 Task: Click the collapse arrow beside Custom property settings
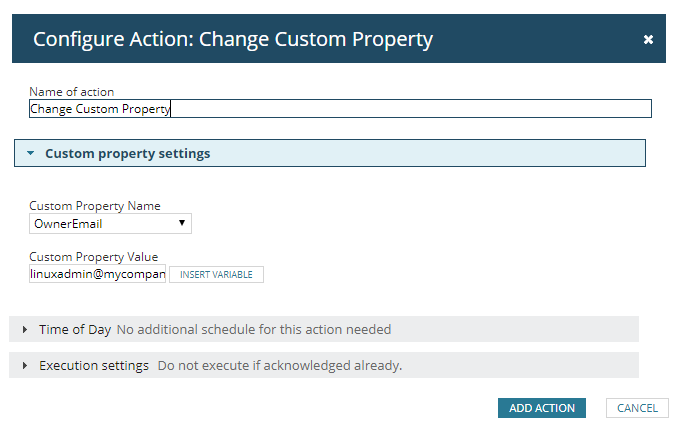(x=31, y=153)
